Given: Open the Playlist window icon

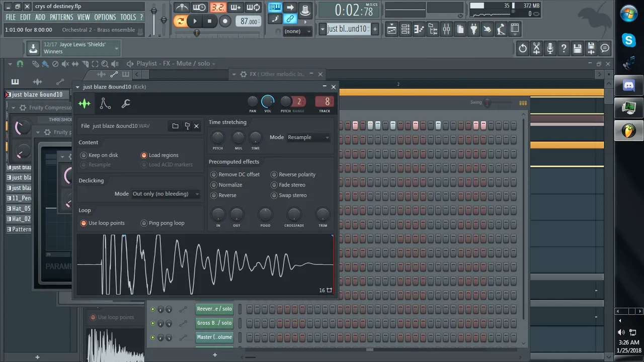Looking at the screenshot, I should tap(392, 30).
